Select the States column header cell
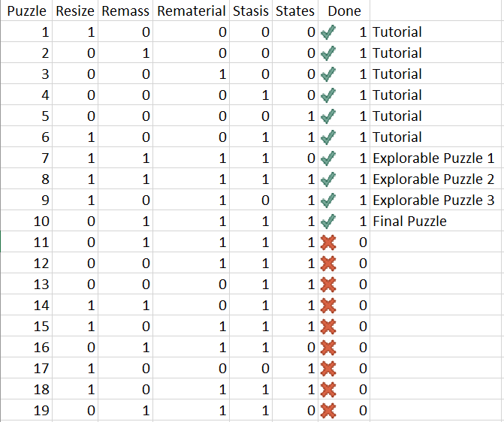Image resolution: width=504 pixels, height=422 pixels. coord(295,11)
